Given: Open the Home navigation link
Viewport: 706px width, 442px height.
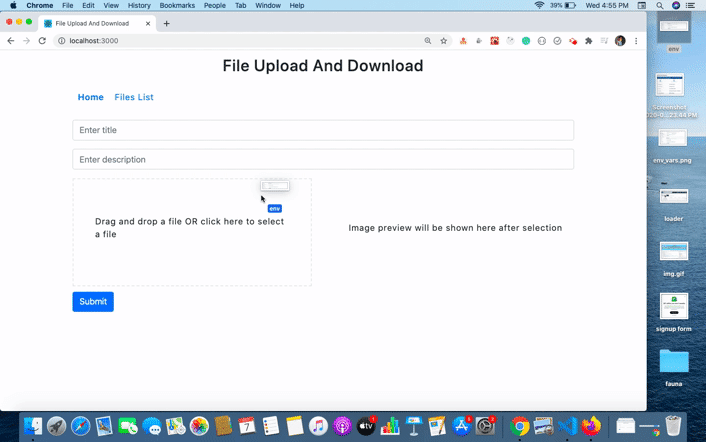Looking at the screenshot, I should coord(91,97).
